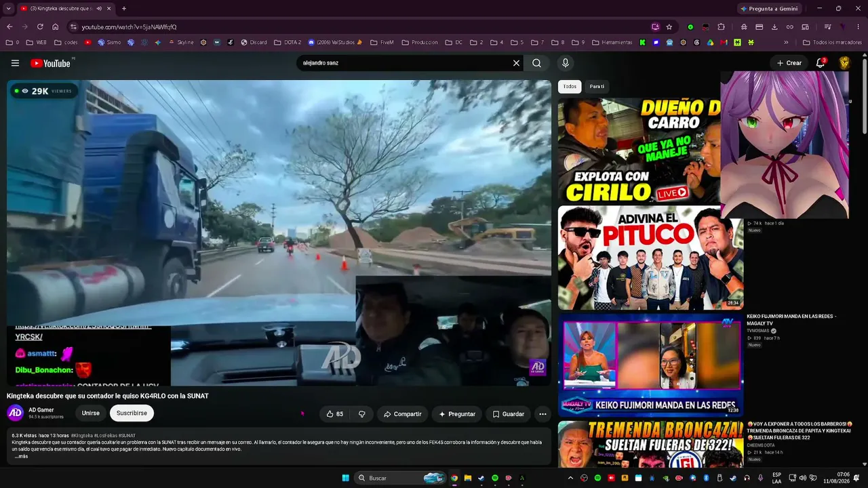This screenshot has height=488, width=868.
Task: Click the YouTube search magnifier button
Action: [536, 63]
